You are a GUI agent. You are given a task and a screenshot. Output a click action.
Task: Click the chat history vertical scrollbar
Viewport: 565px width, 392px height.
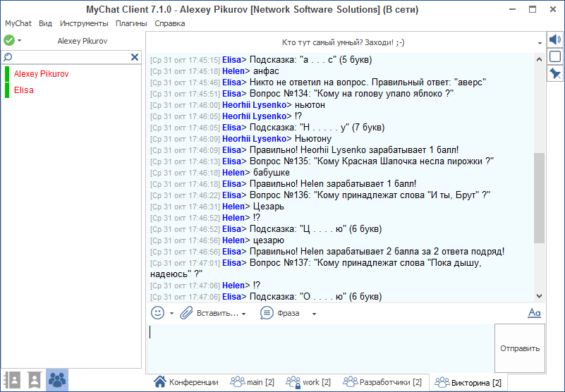click(x=540, y=197)
